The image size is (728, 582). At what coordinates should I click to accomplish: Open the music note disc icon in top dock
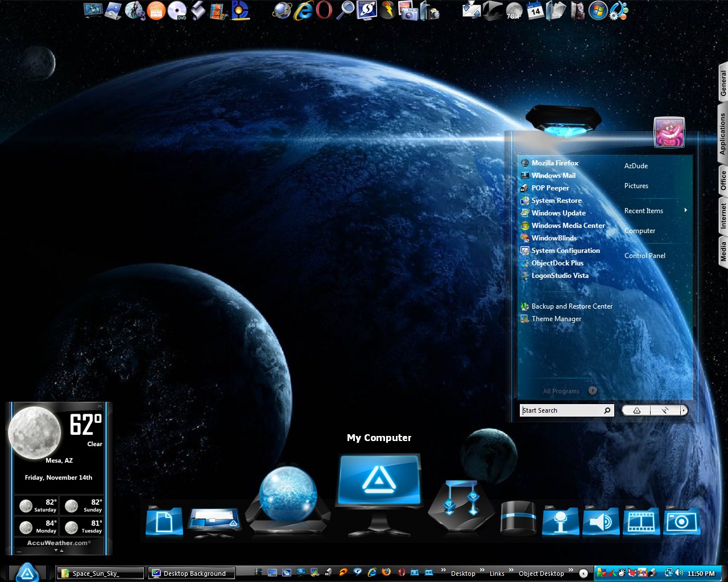pyautogui.click(x=135, y=10)
